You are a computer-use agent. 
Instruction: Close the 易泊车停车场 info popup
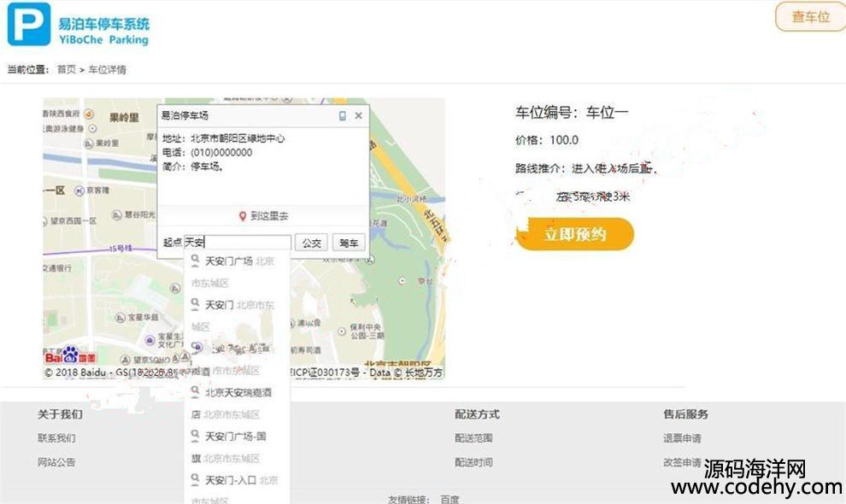pos(358,115)
